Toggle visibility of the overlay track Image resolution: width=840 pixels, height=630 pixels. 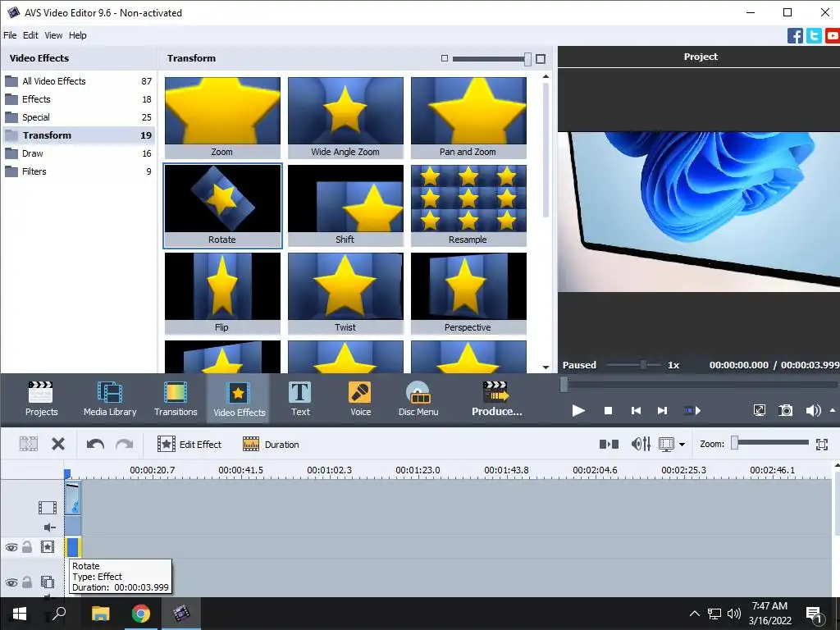coord(11,582)
